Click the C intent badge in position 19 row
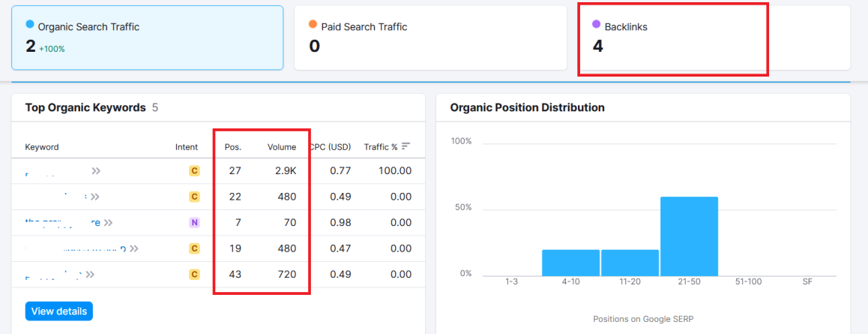This screenshot has width=868, height=334. point(193,248)
